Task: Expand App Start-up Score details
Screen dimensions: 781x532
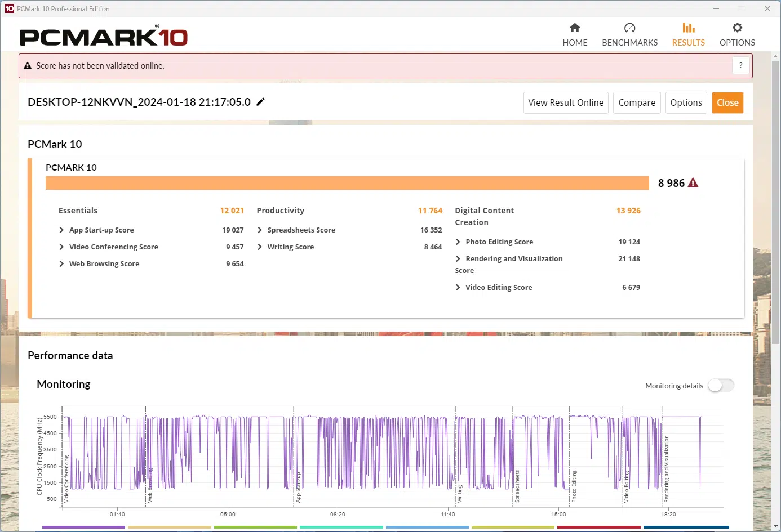Action: click(x=61, y=230)
